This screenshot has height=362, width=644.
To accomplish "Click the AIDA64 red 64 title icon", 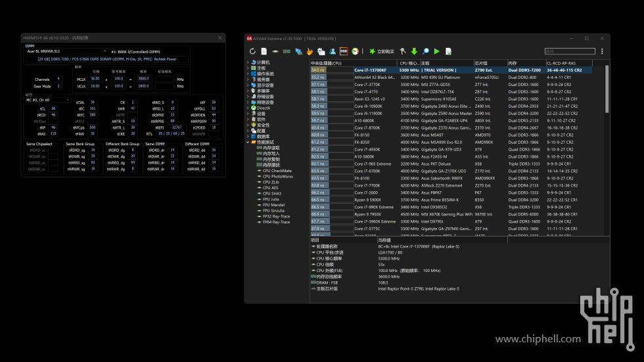I will pyautogui.click(x=249, y=39).
